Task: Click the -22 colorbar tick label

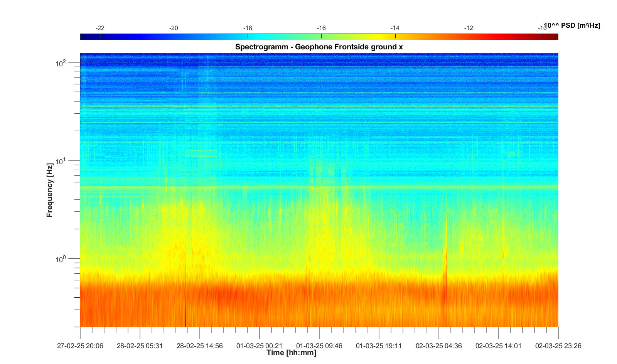Action: 100,28
